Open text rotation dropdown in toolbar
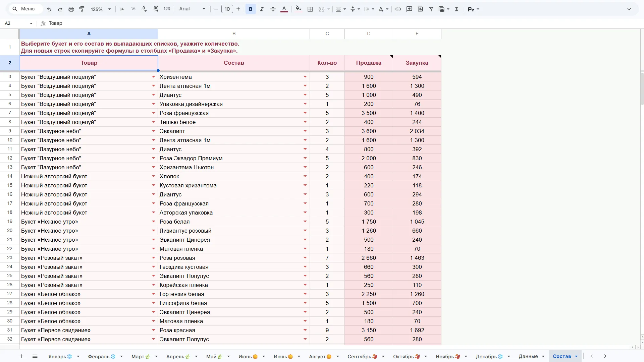644x362 pixels. 383,9
